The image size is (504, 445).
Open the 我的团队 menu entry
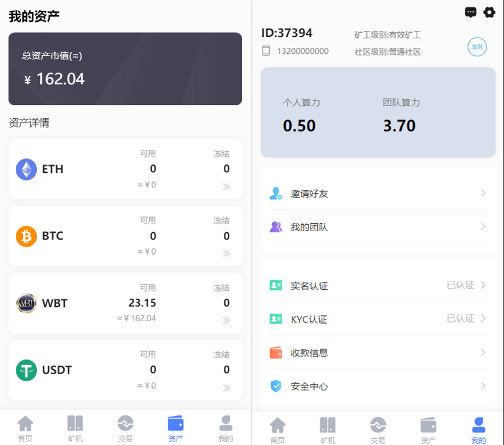tap(378, 227)
